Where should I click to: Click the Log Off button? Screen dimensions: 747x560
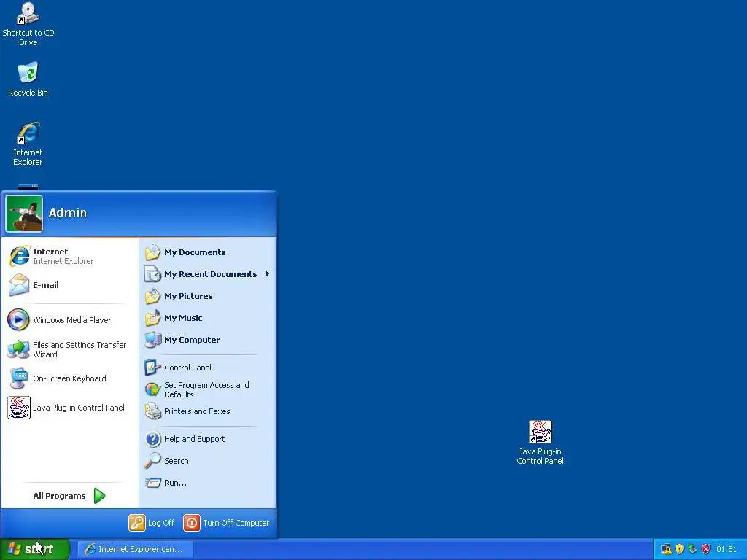[x=152, y=523]
